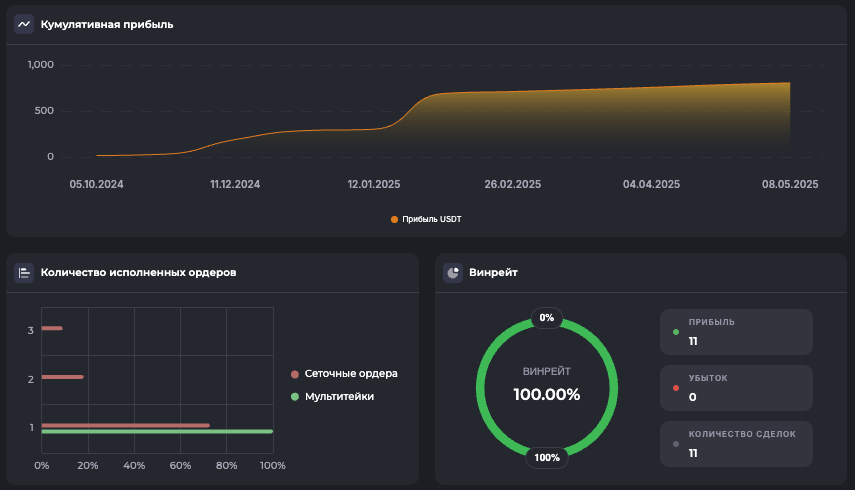Click the bar list icon beside Количество исполненных ордеров

coord(24,272)
